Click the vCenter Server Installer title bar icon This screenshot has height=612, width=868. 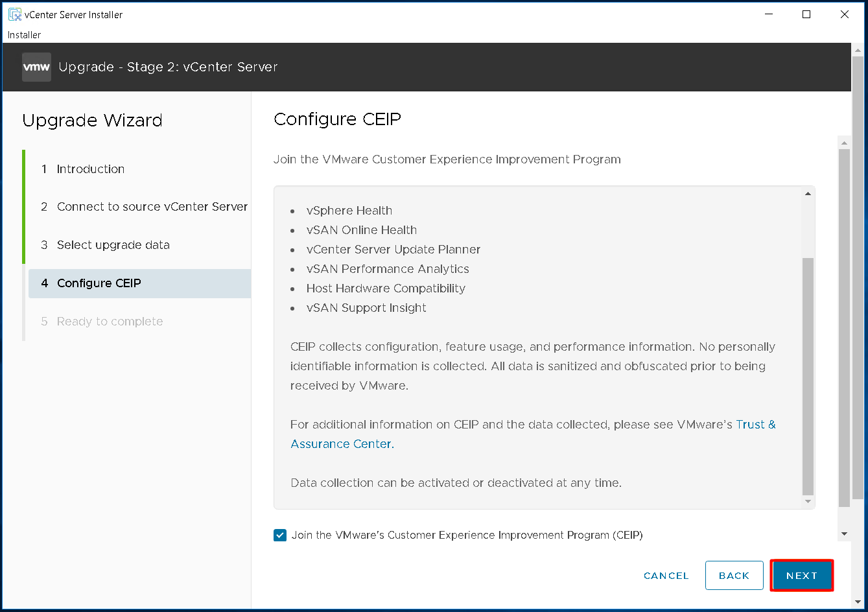point(14,14)
